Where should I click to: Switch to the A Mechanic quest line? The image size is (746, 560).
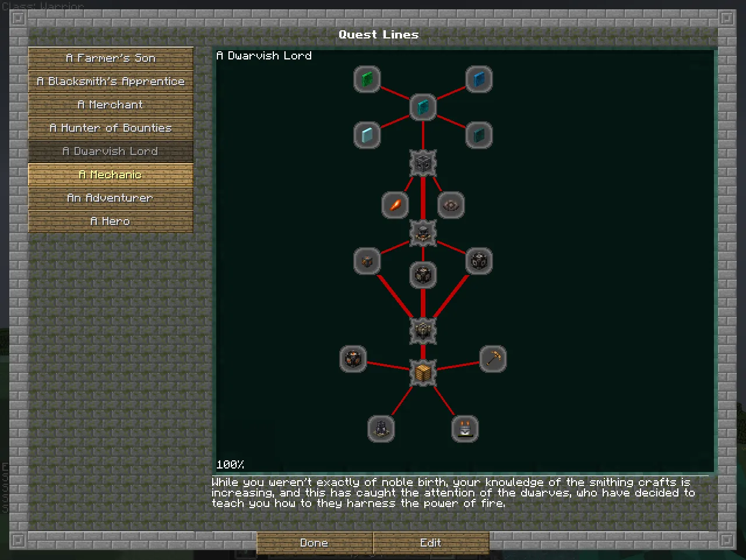click(x=111, y=175)
